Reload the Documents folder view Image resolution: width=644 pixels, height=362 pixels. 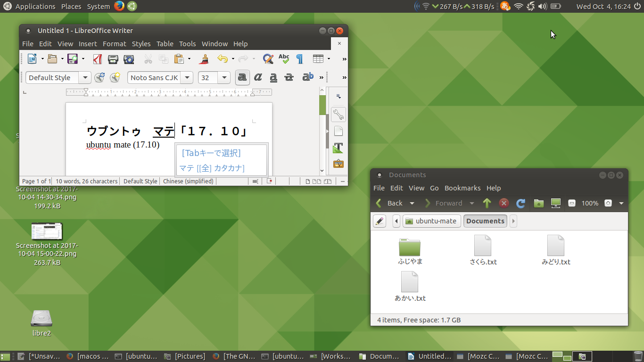click(521, 203)
